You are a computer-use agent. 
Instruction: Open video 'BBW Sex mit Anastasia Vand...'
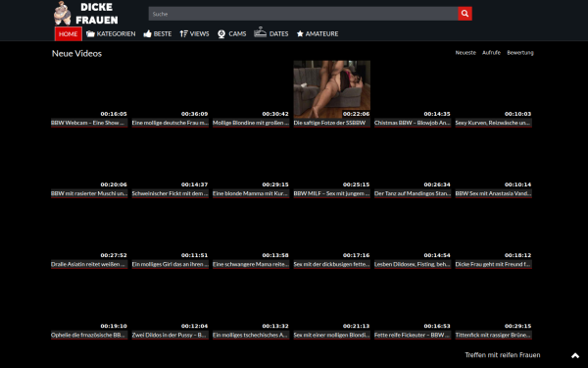[494, 193]
